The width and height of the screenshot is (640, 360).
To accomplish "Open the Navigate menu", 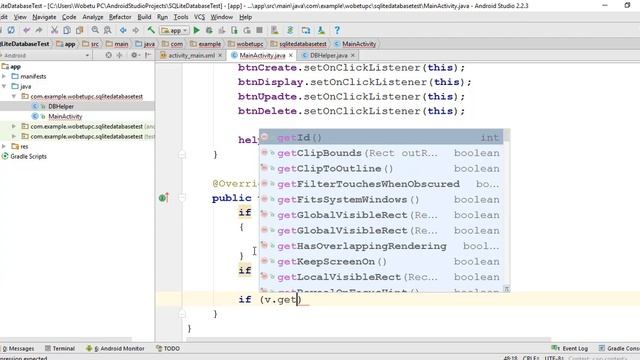I will [x=44, y=17].
